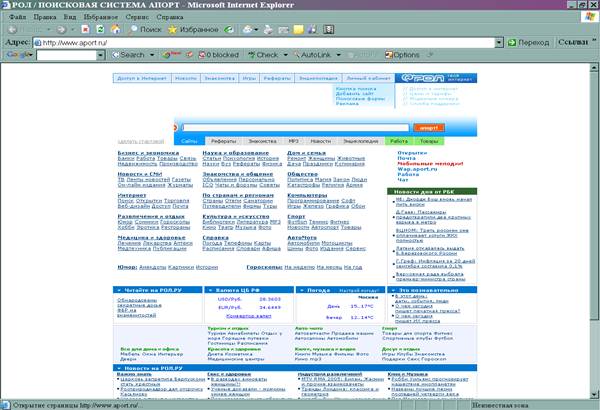Click the browser Back arrow button

point(12,29)
